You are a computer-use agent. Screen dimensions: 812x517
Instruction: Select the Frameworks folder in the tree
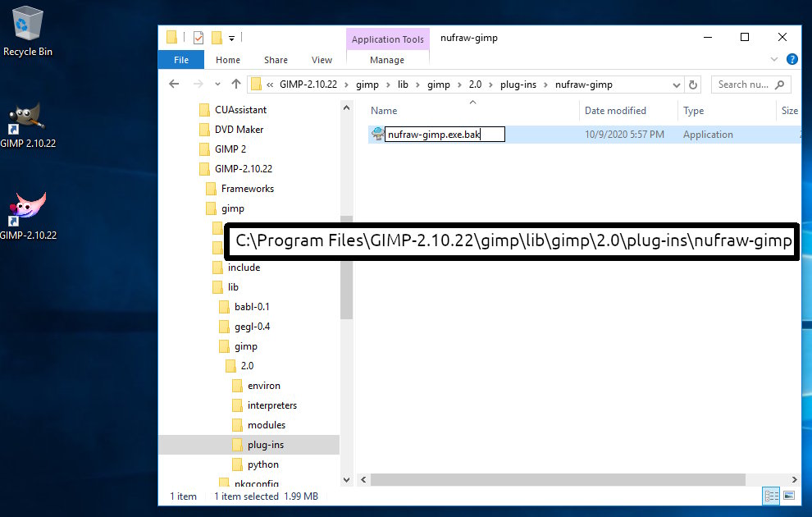point(247,189)
